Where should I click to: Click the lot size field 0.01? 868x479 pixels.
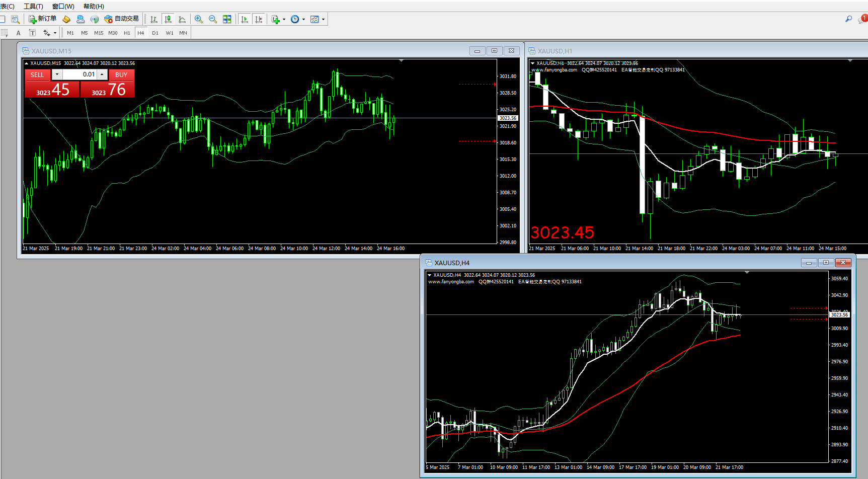click(x=80, y=74)
